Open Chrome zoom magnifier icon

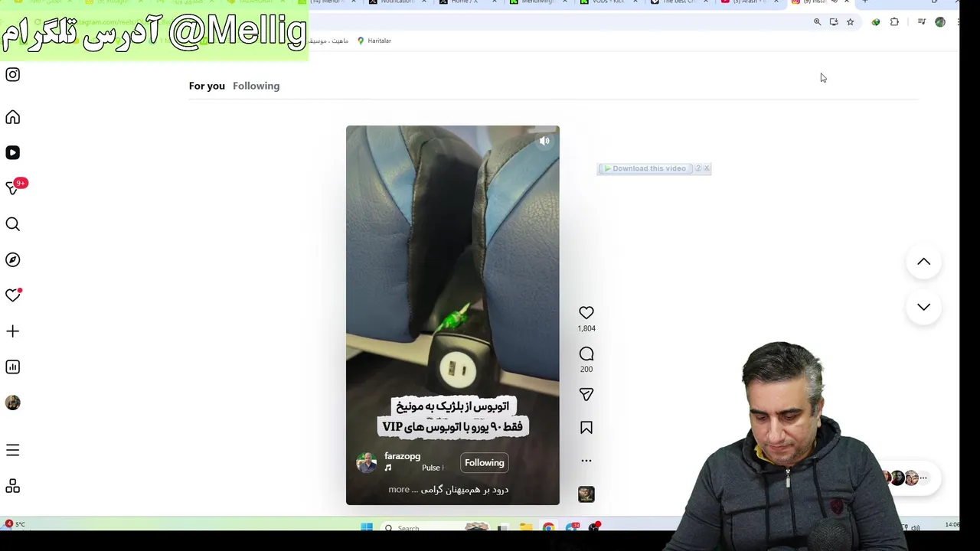(817, 22)
